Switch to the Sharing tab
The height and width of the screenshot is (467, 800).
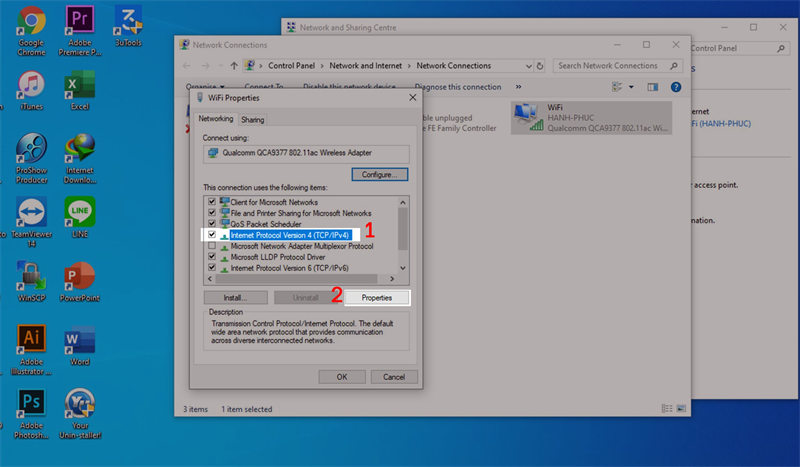point(253,119)
